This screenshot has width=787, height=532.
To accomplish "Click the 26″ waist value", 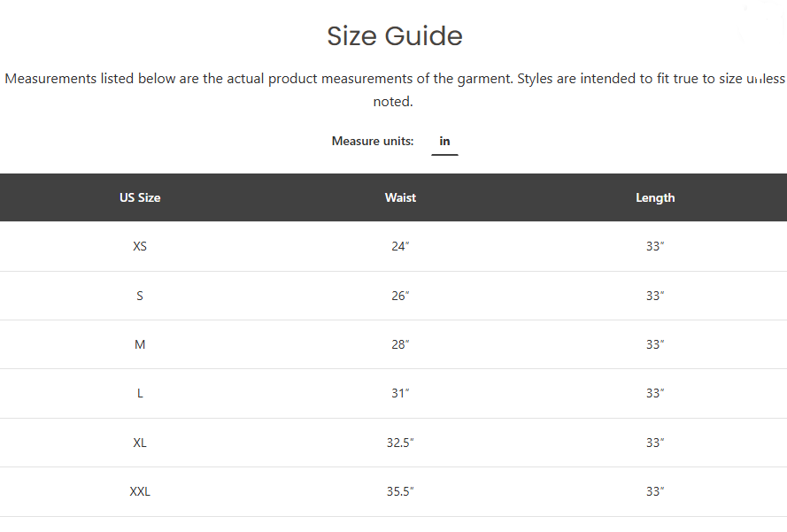I will tap(400, 297).
